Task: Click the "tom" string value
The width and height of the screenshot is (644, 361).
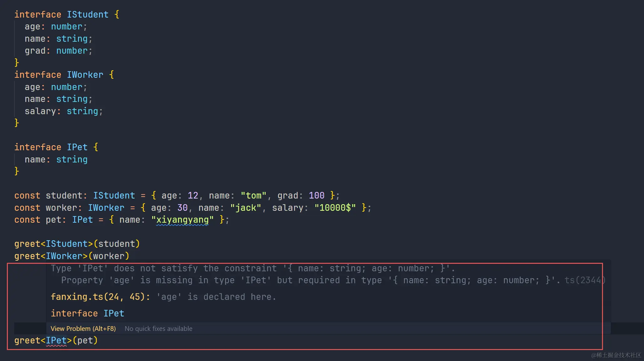Action: 253,195
